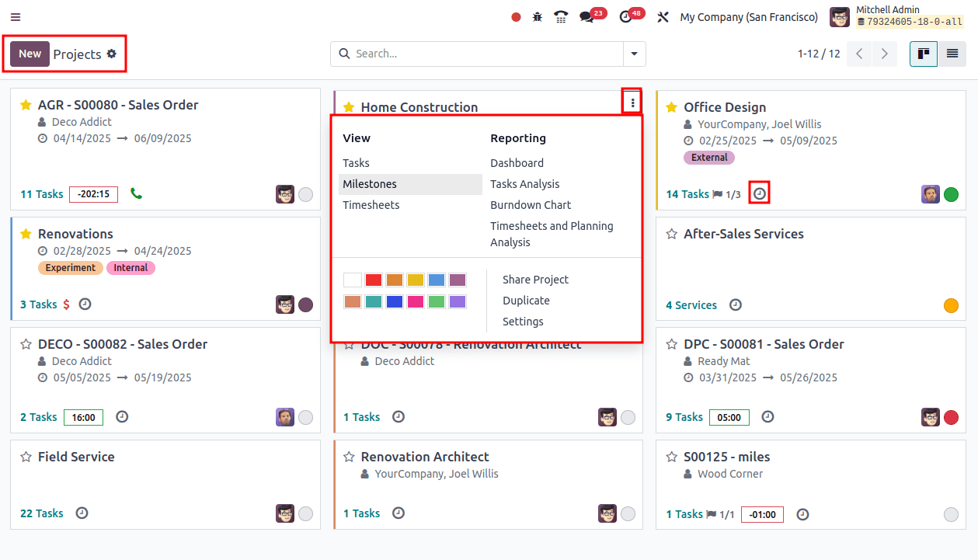The height and width of the screenshot is (560, 978).
Task: Pick the pink color swatch
Action: click(x=416, y=301)
